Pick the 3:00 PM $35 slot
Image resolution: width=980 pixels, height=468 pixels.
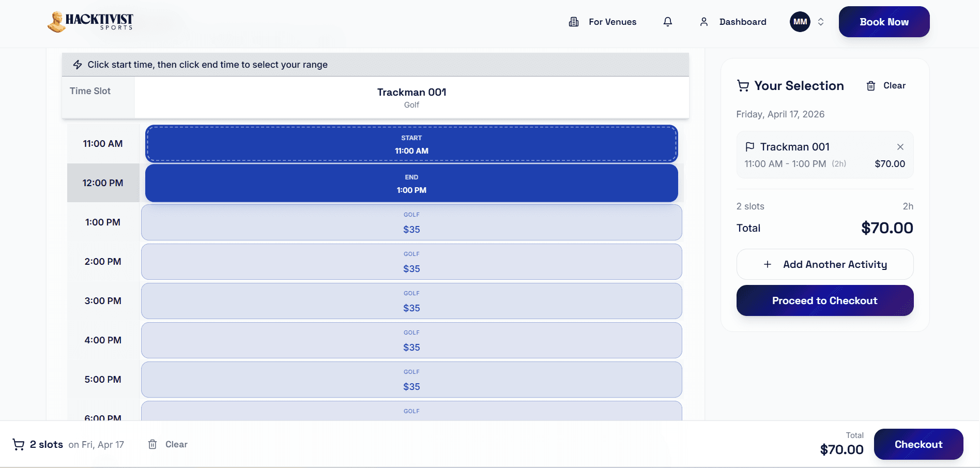[x=411, y=301]
